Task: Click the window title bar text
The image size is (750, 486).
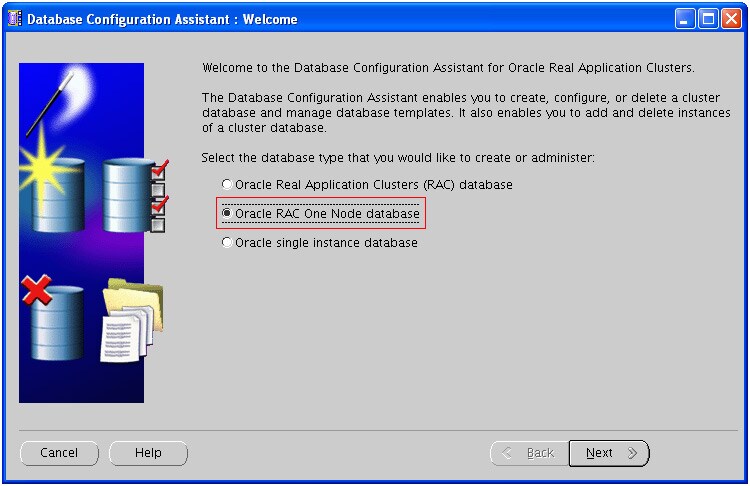Action: pos(162,19)
